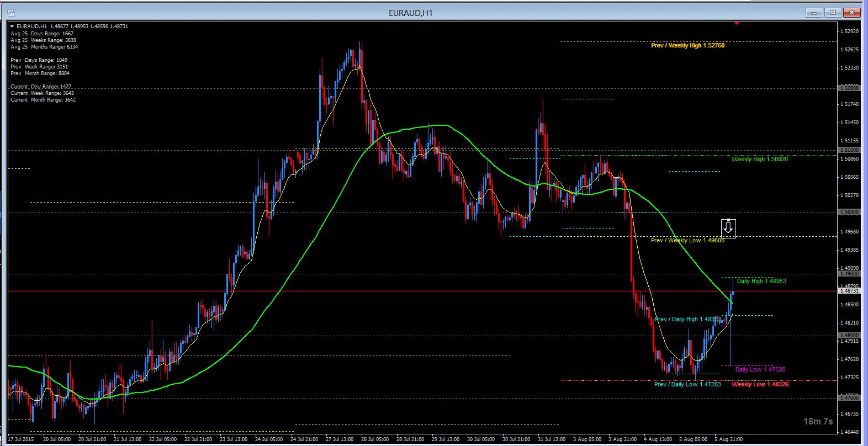The width and height of the screenshot is (868, 446).
Task: Click the Daily High 1.48953 label
Action: (x=761, y=281)
